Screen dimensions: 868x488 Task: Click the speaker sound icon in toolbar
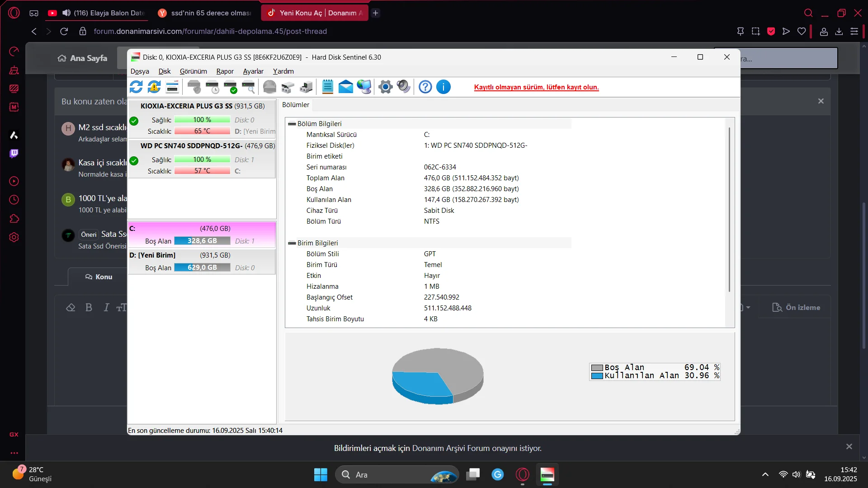pyautogui.click(x=403, y=87)
